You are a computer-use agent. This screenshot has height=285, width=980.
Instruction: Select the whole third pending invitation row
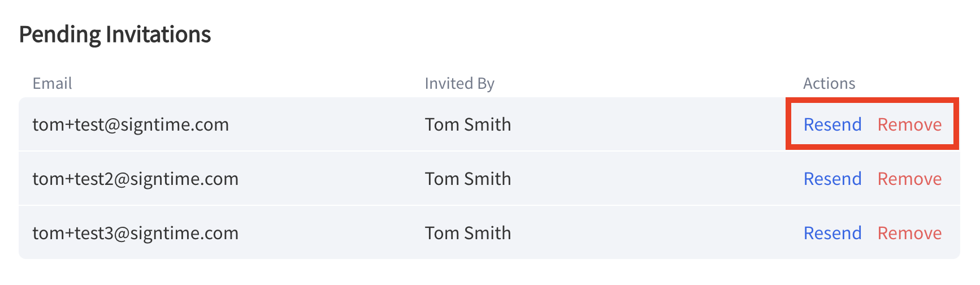pos(489,232)
